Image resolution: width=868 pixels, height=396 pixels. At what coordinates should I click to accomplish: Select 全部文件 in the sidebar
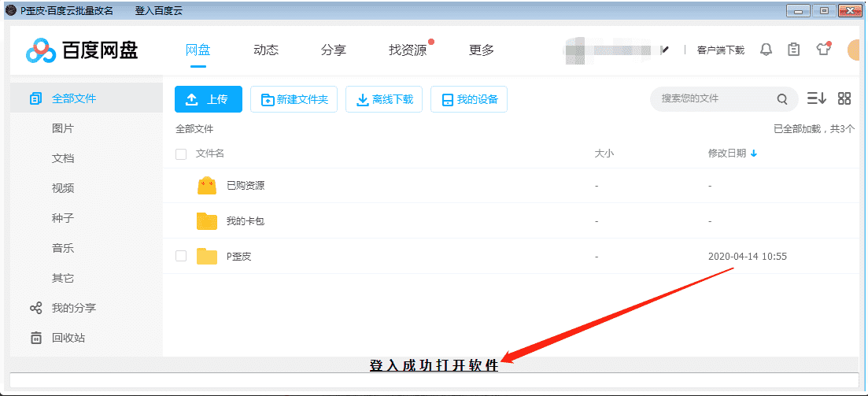(x=87, y=98)
